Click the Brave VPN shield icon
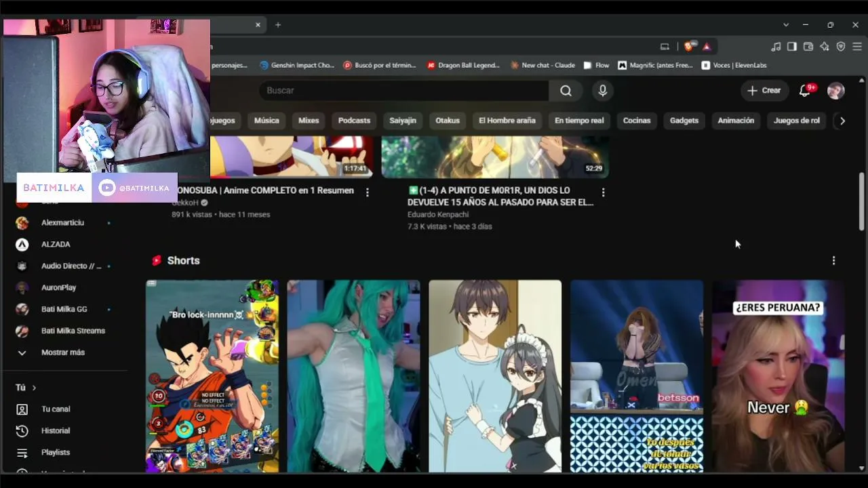 [841, 46]
